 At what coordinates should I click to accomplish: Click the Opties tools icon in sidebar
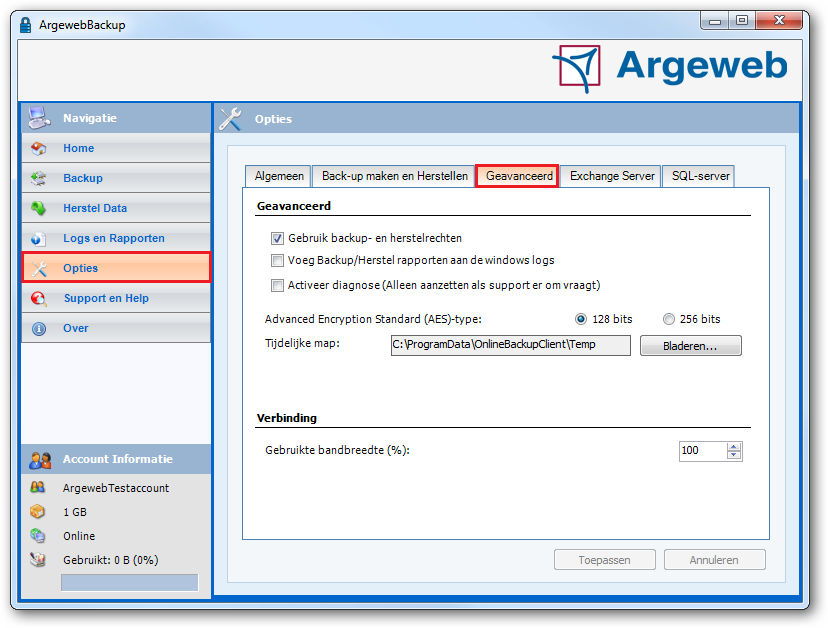point(39,269)
